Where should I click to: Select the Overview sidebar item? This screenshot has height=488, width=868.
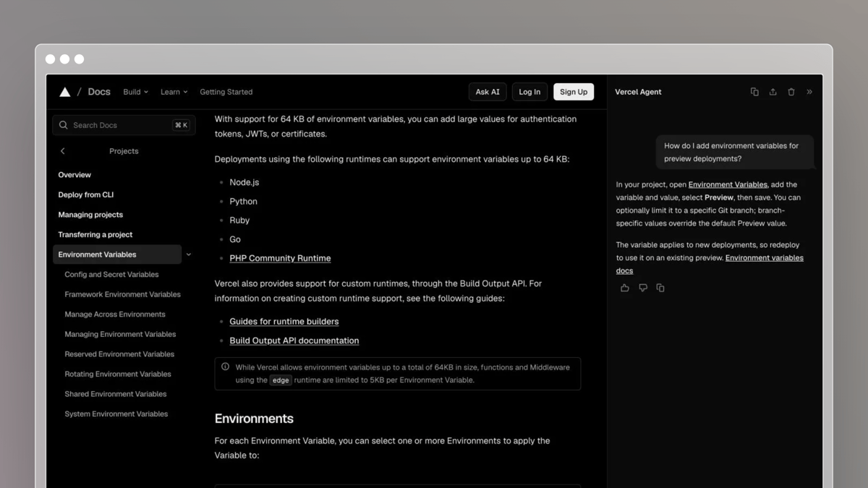pyautogui.click(x=75, y=175)
